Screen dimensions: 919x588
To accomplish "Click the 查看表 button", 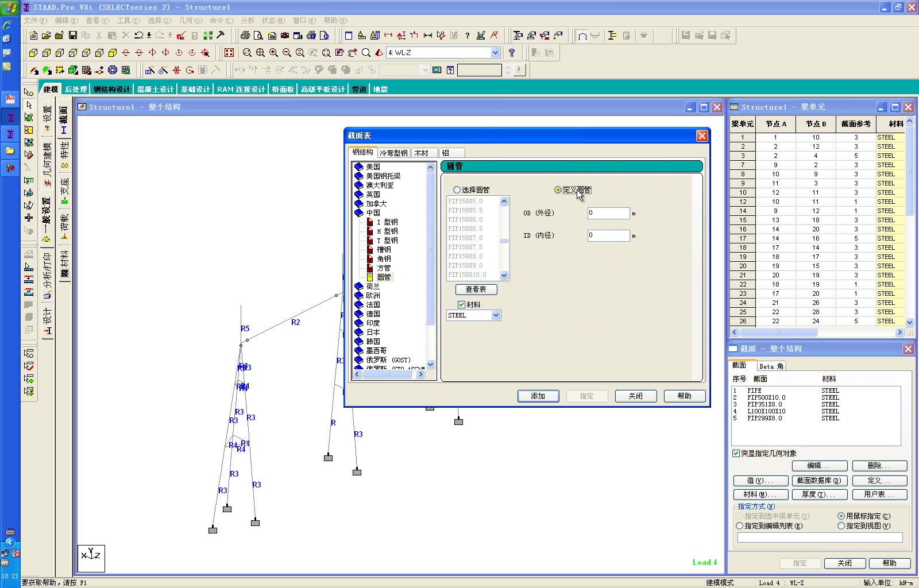I will (476, 289).
